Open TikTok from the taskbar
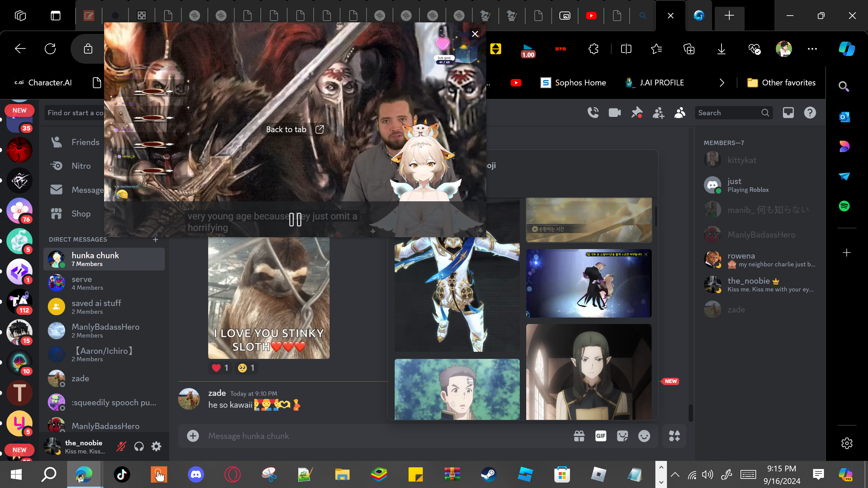The image size is (868, 488). 122,474
